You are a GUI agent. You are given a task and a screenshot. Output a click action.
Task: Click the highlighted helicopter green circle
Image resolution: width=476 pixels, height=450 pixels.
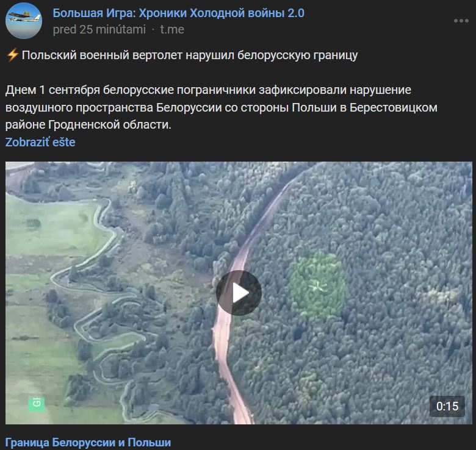[x=318, y=285]
